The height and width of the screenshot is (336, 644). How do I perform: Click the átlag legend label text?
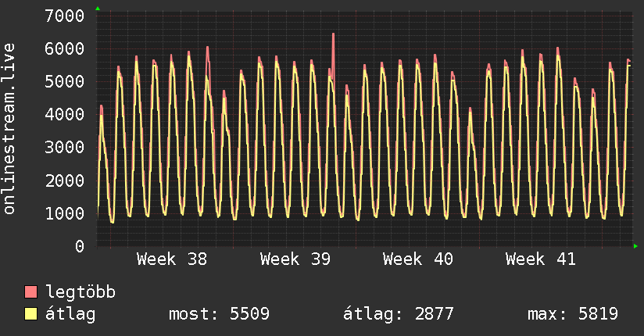pos(70,314)
